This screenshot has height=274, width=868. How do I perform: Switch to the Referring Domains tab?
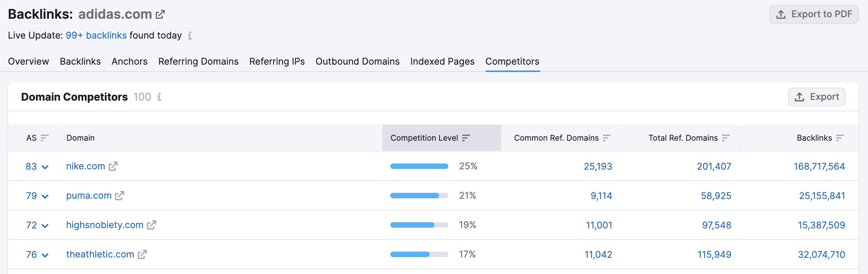coord(198,61)
